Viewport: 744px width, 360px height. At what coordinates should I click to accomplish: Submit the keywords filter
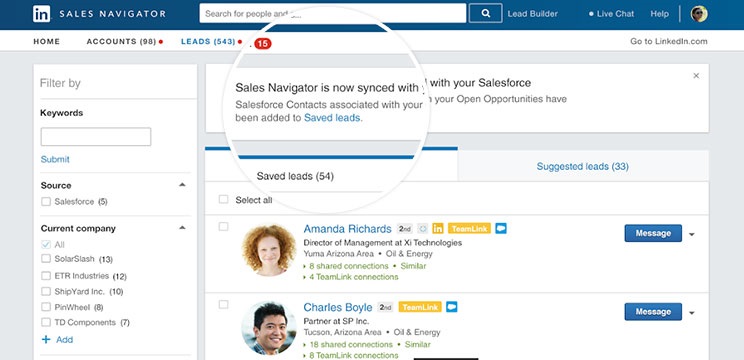point(55,159)
